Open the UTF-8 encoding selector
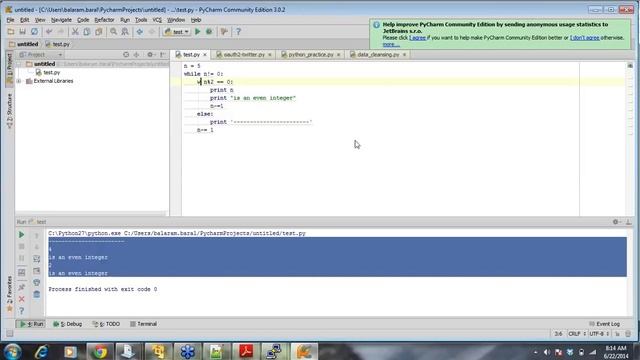 tap(599, 334)
